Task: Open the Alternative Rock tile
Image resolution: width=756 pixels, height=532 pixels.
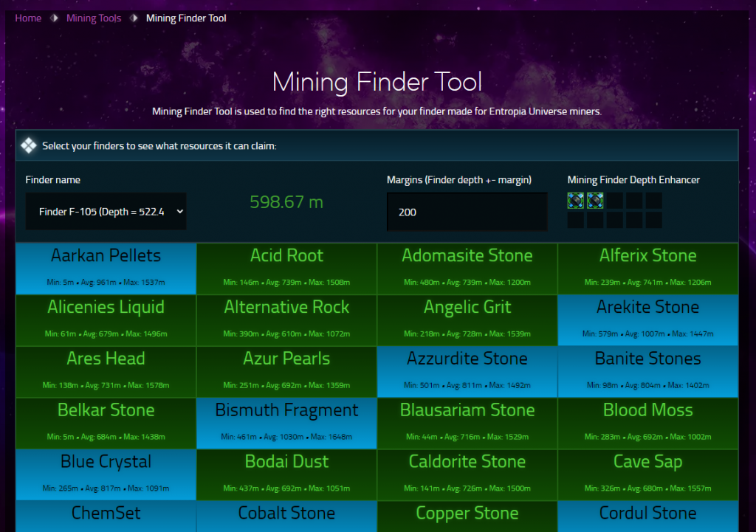Action: [x=286, y=320]
